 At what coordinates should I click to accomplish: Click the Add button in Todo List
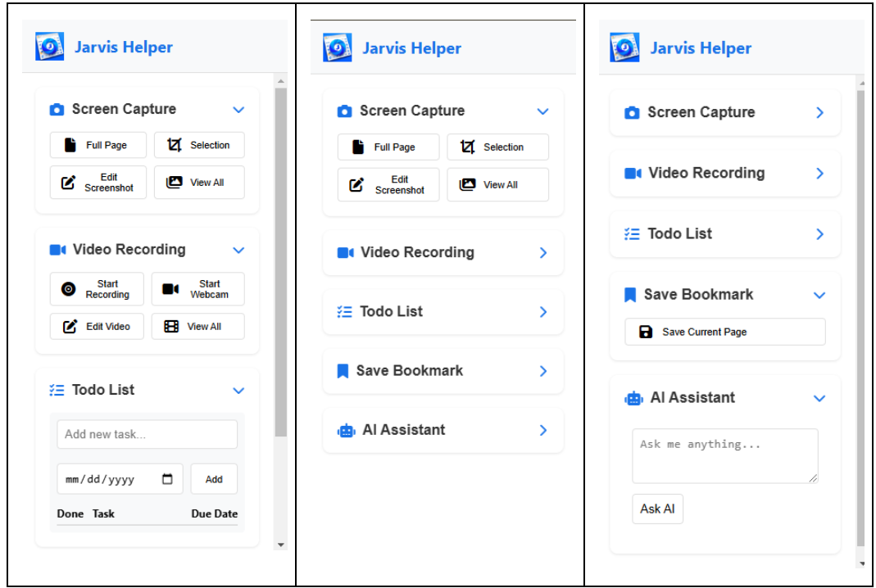coord(214,478)
